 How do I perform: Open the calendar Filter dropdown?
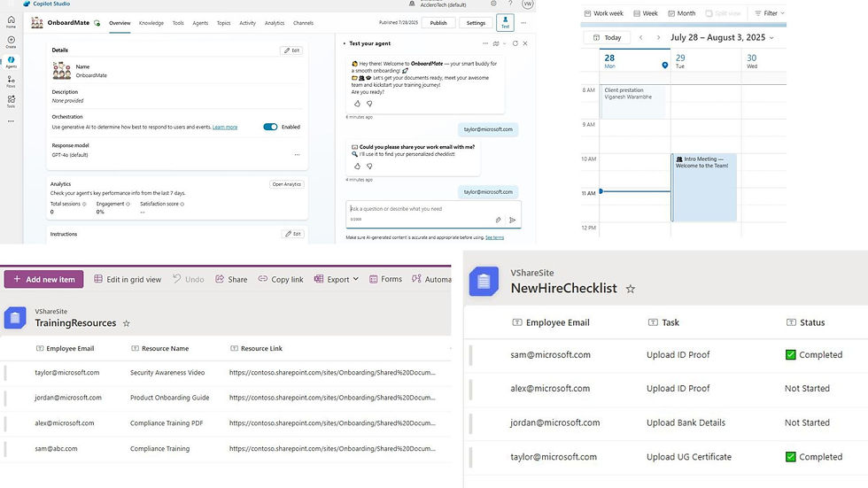[770, 13]
